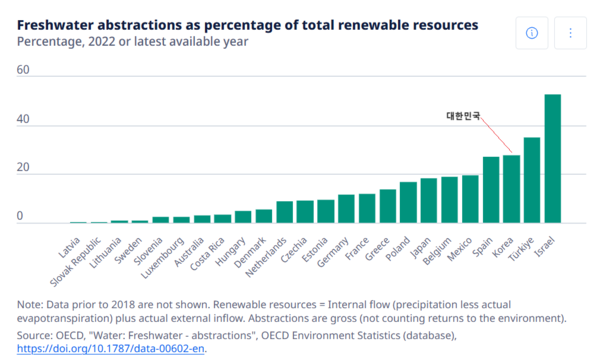The height and width of the screenshot is (364, 600).
Task: Select the Czechia bar in the chart
Action: pos(305,212)
